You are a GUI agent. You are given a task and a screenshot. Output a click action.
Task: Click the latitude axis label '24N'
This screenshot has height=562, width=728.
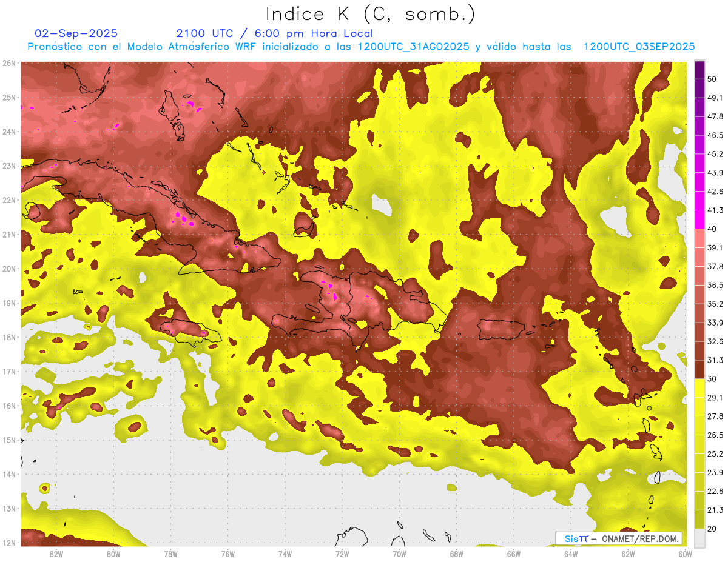[9, 132]
